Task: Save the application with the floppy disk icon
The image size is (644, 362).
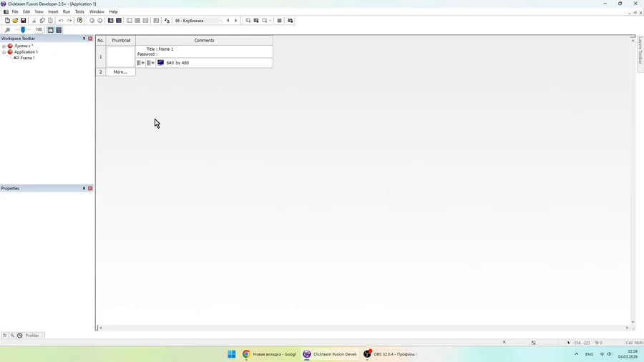Action: click(x=24, y=21)
